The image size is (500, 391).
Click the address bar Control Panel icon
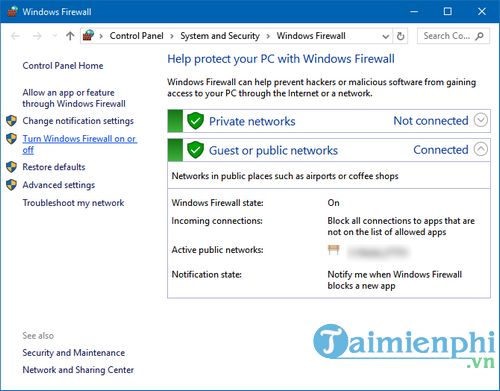(89, 35)
